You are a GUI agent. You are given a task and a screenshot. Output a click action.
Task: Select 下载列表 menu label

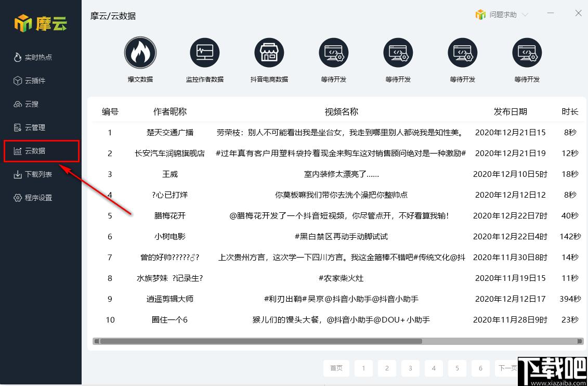[38, 174]
